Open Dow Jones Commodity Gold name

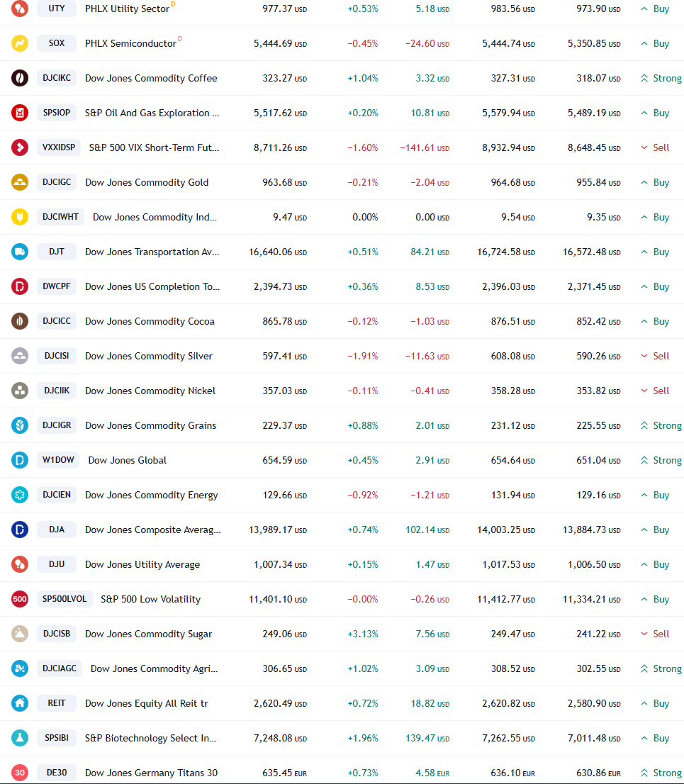coord(147,182)
